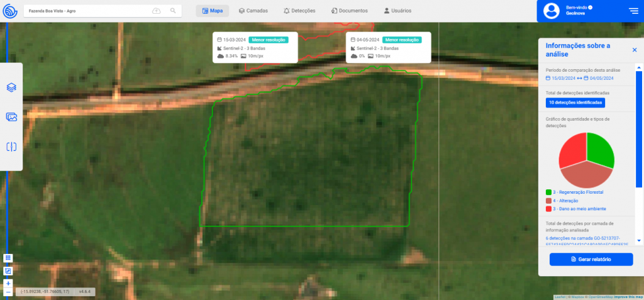Click the 10 detecções identificadas badge
This screenshot has width=644, height=300.
pos(575,103)
